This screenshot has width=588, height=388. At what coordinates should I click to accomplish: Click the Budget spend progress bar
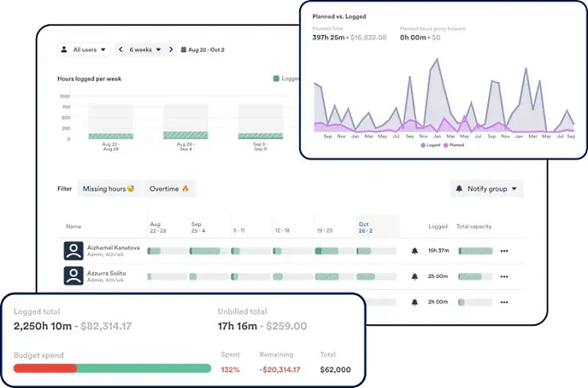coord(112,368)
